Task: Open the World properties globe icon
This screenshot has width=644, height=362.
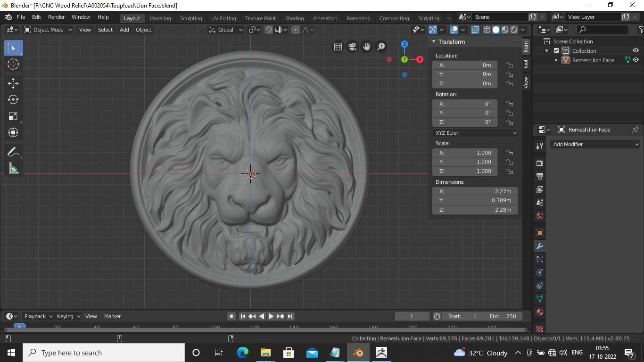Action: [539, 215]
